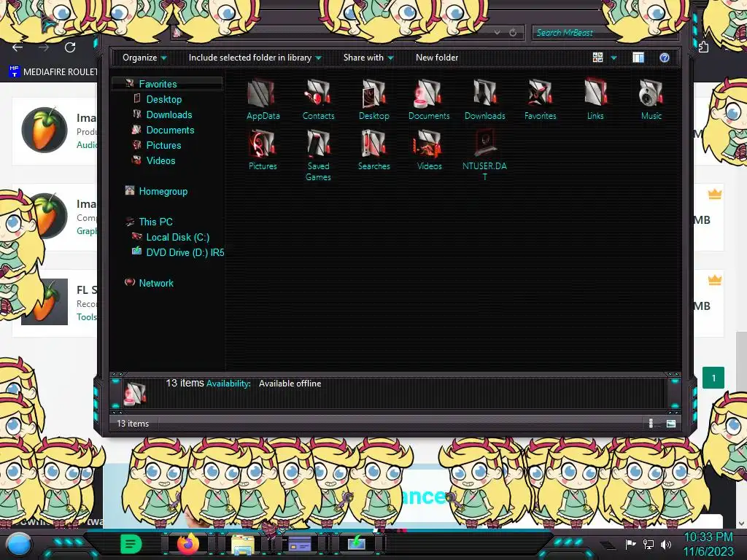
Task: Select Local Disk (C:) in navigation pane
Action: tap(178, 237)
